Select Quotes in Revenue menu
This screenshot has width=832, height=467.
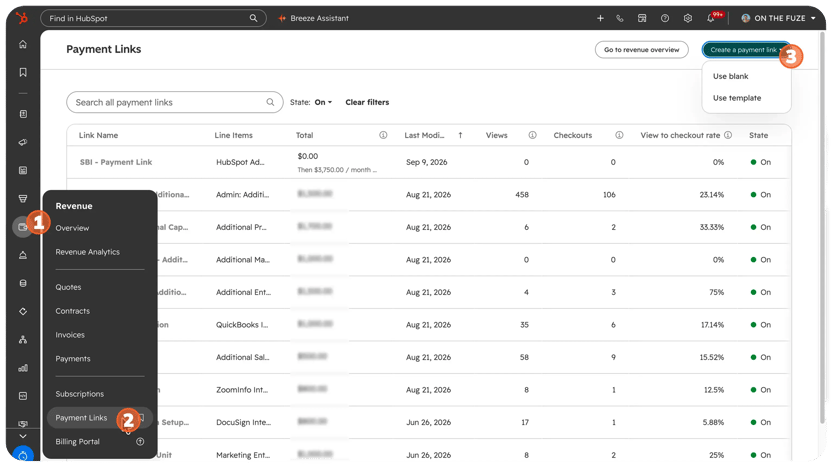coord(68,287)
